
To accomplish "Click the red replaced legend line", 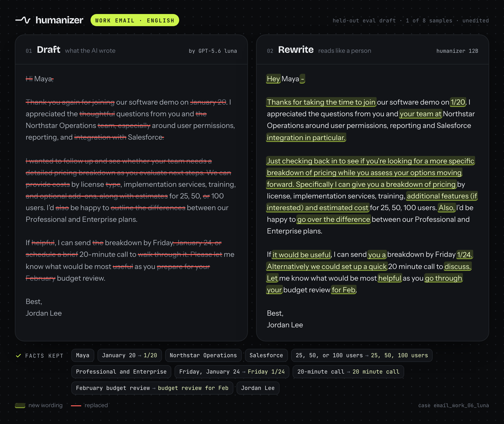I will tap(76, 406).
